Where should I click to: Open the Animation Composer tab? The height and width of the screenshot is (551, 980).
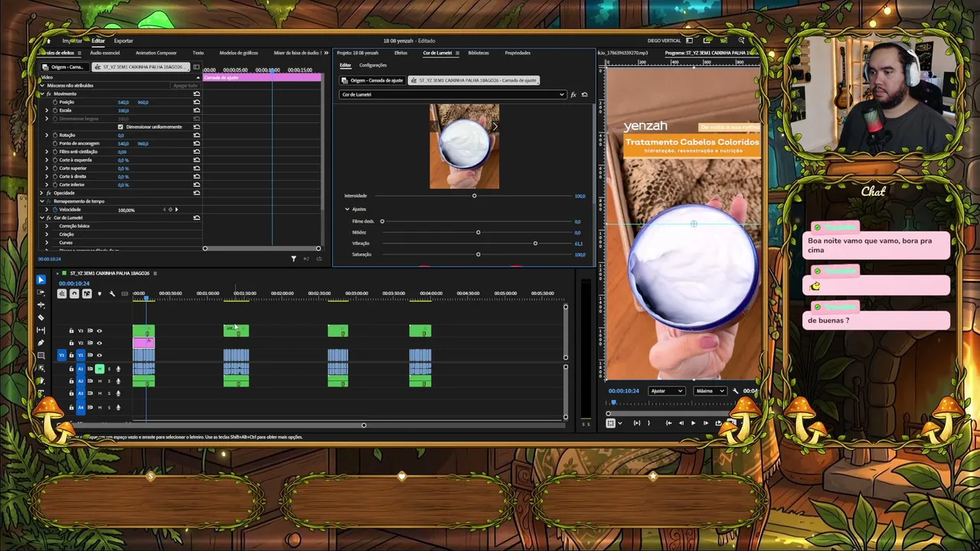coord(156,53)
